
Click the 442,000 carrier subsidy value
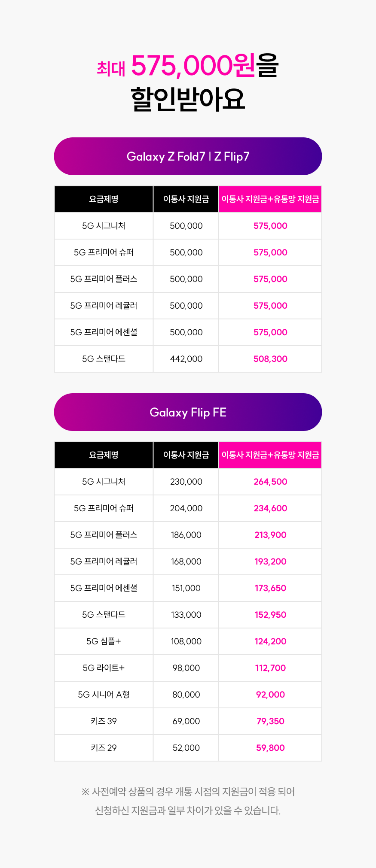point(186,359)
